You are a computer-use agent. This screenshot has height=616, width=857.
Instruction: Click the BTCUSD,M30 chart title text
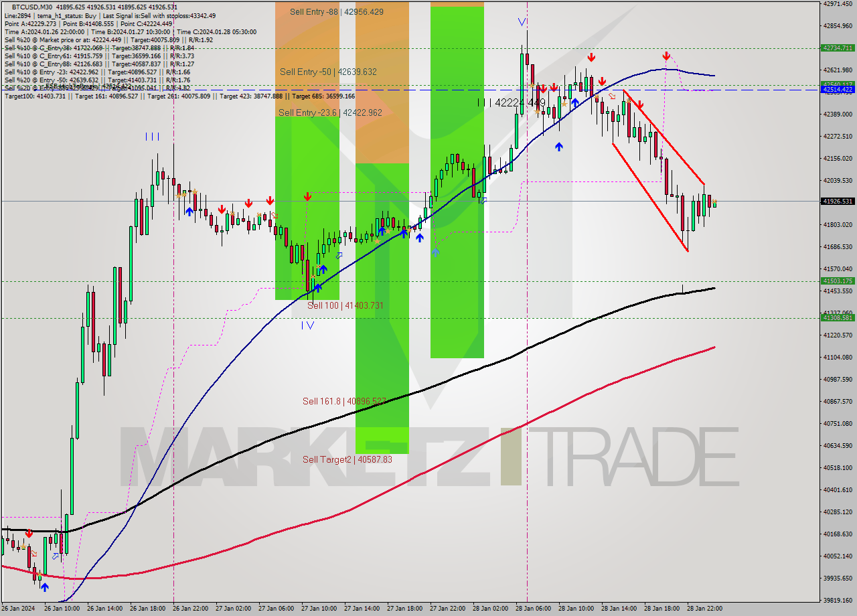pos(31,7)
